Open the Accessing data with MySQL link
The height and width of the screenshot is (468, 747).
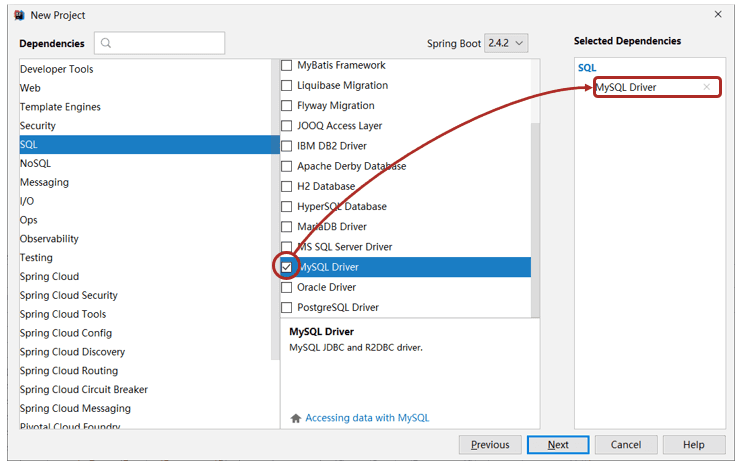tap(366, 418)
